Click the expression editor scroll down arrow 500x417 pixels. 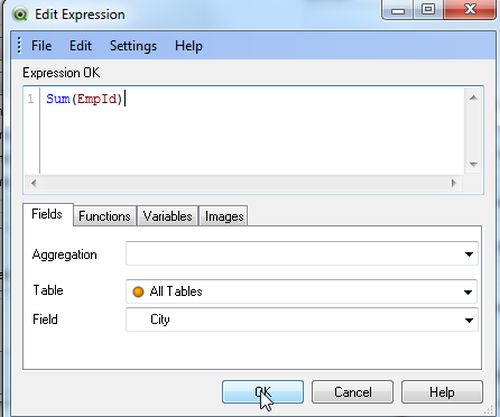click(473, 164)
